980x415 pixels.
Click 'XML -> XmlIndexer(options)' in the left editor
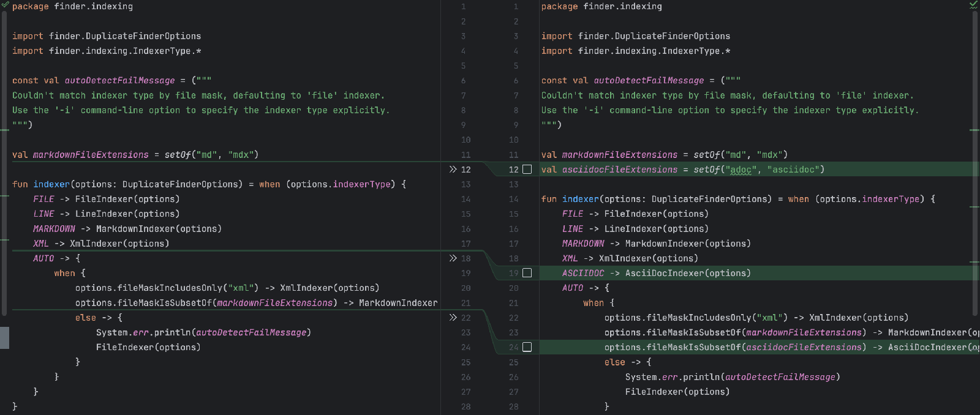click(101, 244)
